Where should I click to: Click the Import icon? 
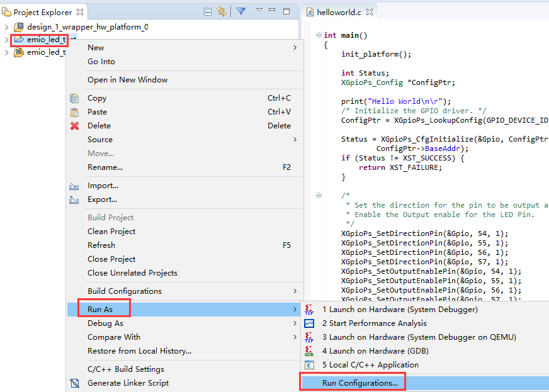pos(74,186)
